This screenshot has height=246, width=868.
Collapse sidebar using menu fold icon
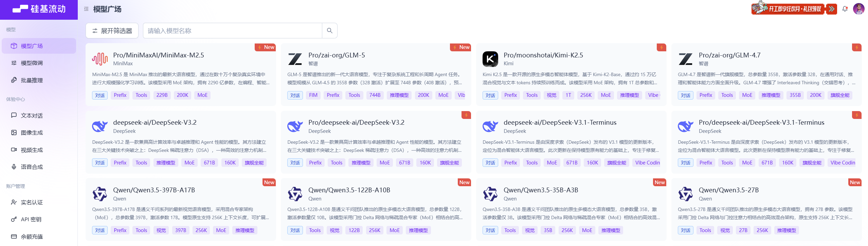[86, 9]
